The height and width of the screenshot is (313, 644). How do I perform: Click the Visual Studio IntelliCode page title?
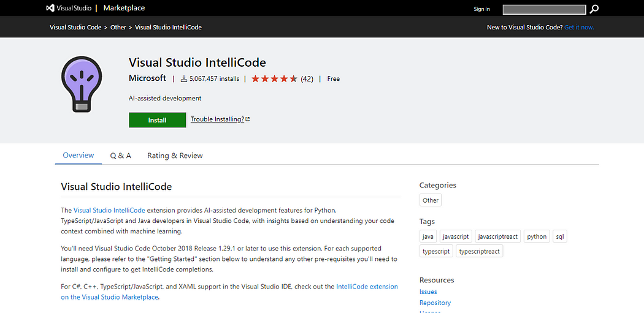[x=197, y=62]
